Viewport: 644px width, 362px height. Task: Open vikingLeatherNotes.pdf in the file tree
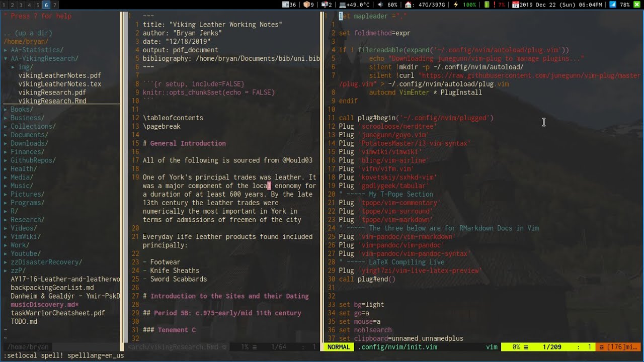(60, 76)
